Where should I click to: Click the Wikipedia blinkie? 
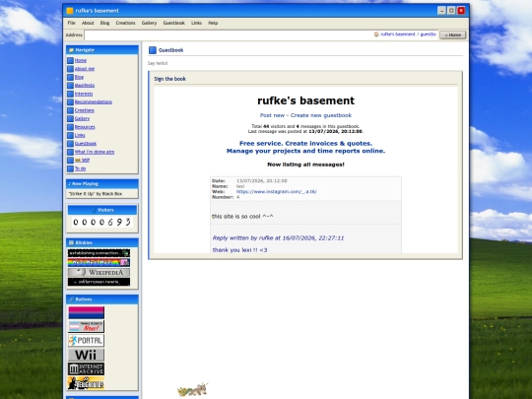tap(99, 273)
